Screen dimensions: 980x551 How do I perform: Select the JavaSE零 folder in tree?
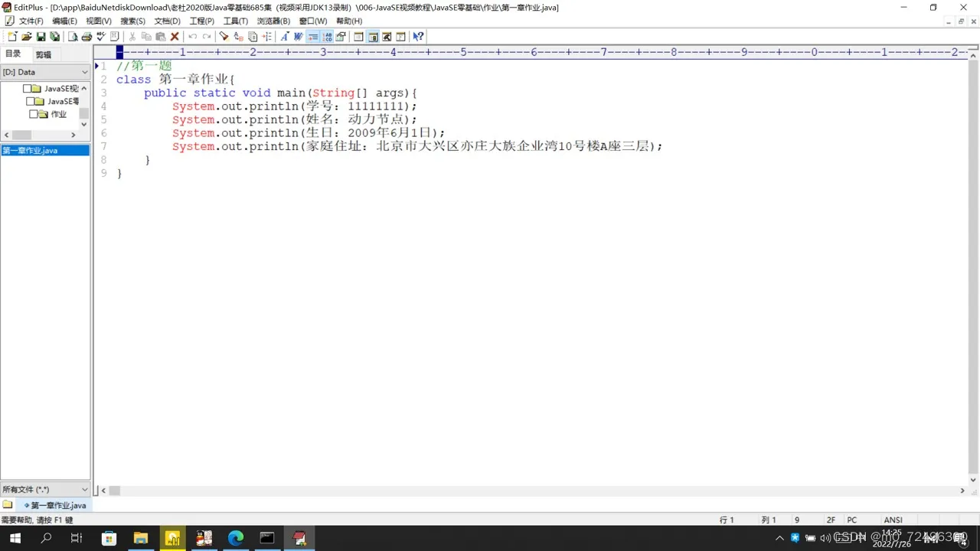(64, 101)
